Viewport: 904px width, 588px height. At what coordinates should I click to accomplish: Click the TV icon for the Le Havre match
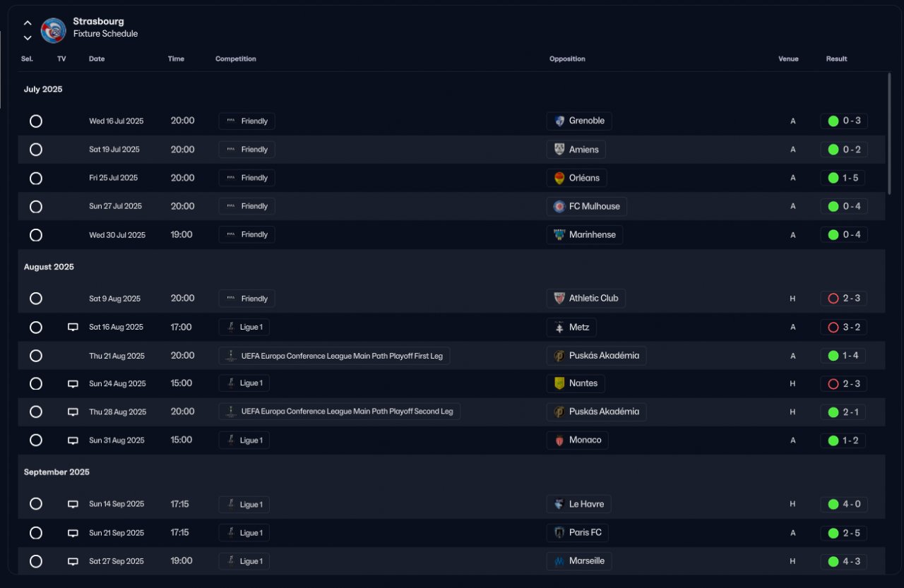point(73,505)
